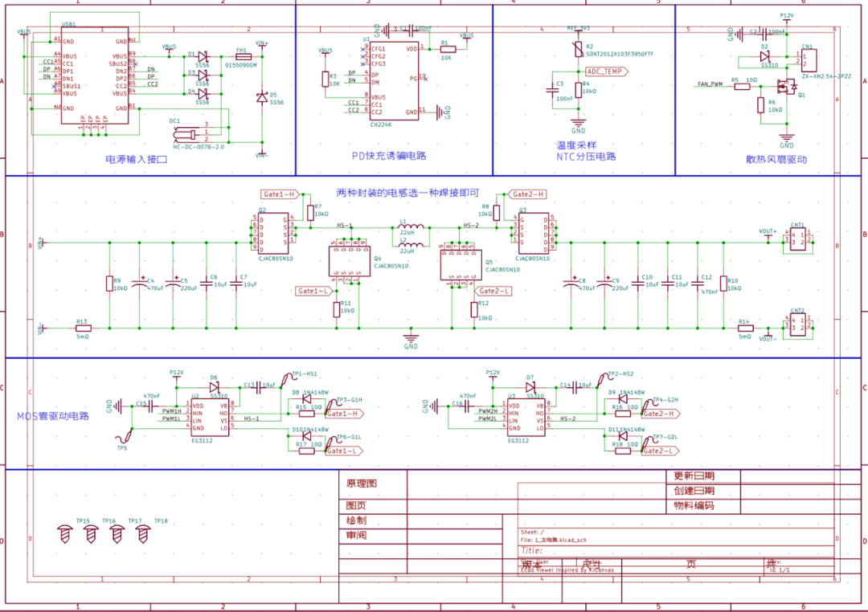Click the 物料编码 title block cell

(x=694, y=506)
